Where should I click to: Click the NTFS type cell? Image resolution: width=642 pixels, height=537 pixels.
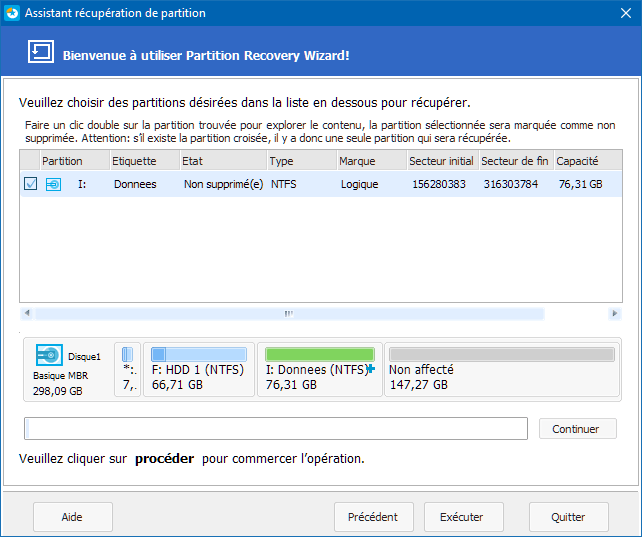click(x=283, y=184)
